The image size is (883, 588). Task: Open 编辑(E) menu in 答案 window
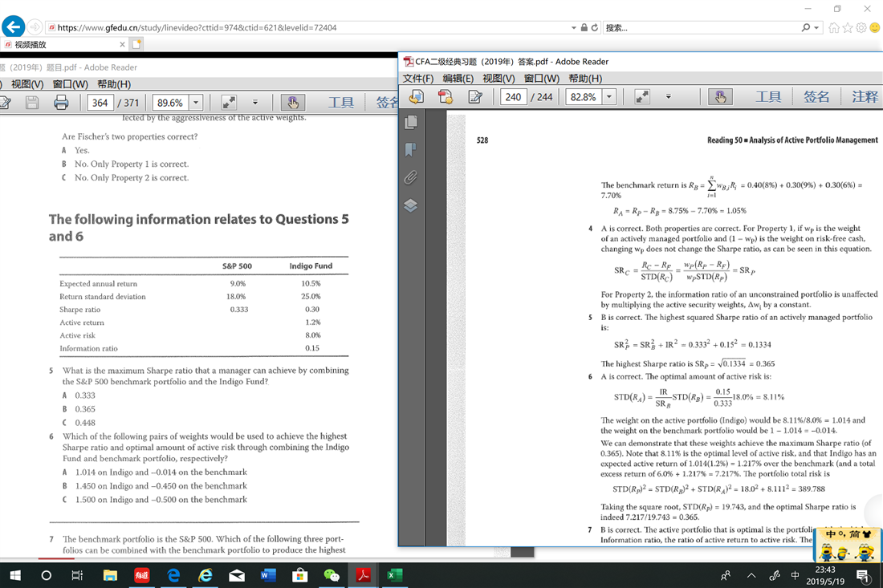(x=458, y=79)
